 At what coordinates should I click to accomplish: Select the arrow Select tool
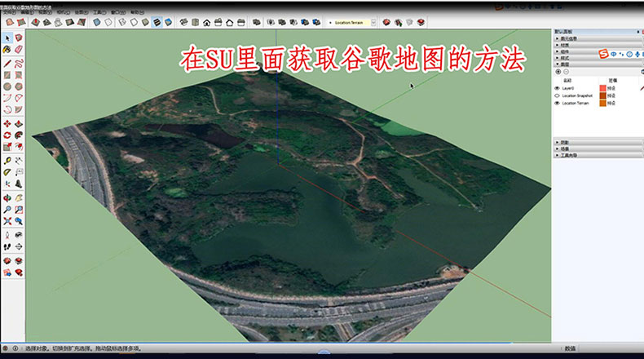7,38
